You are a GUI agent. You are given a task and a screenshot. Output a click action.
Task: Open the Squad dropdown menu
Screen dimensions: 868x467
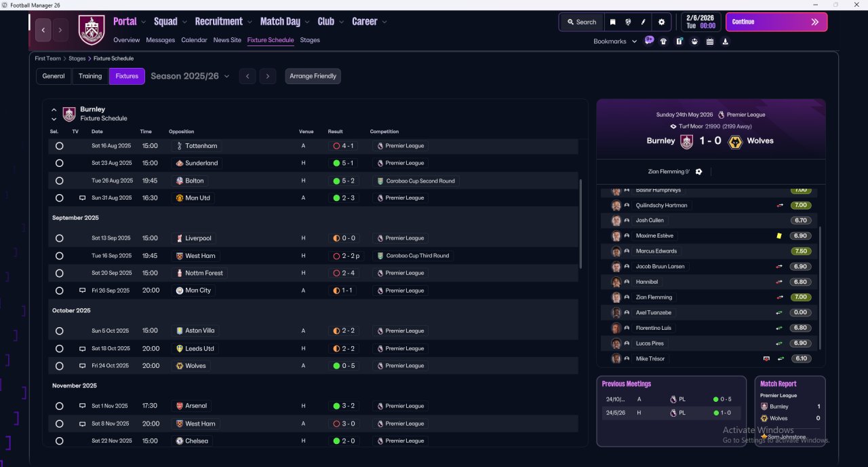pos(170,22)
